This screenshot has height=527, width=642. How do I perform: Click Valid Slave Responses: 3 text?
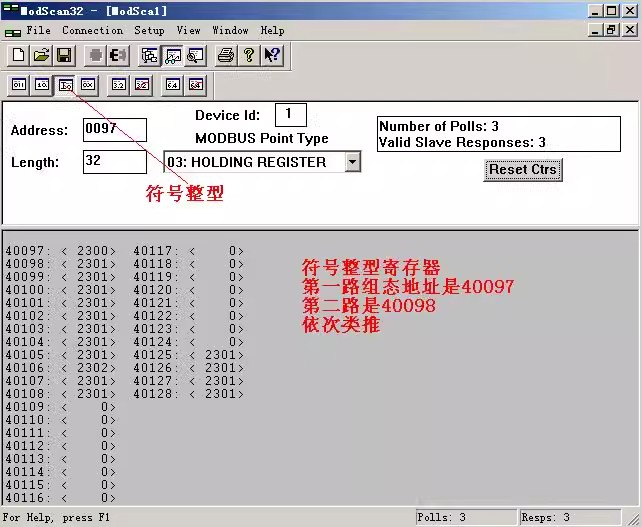point(462,142)
